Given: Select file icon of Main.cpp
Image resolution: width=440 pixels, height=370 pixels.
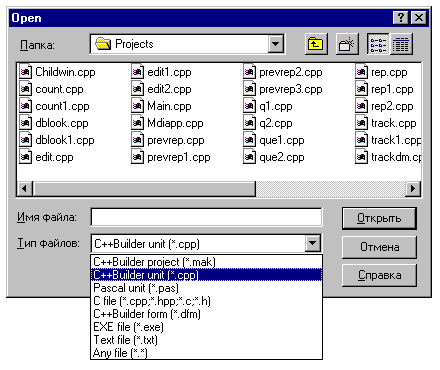Looking at the screenshot, I should point(138,106).
